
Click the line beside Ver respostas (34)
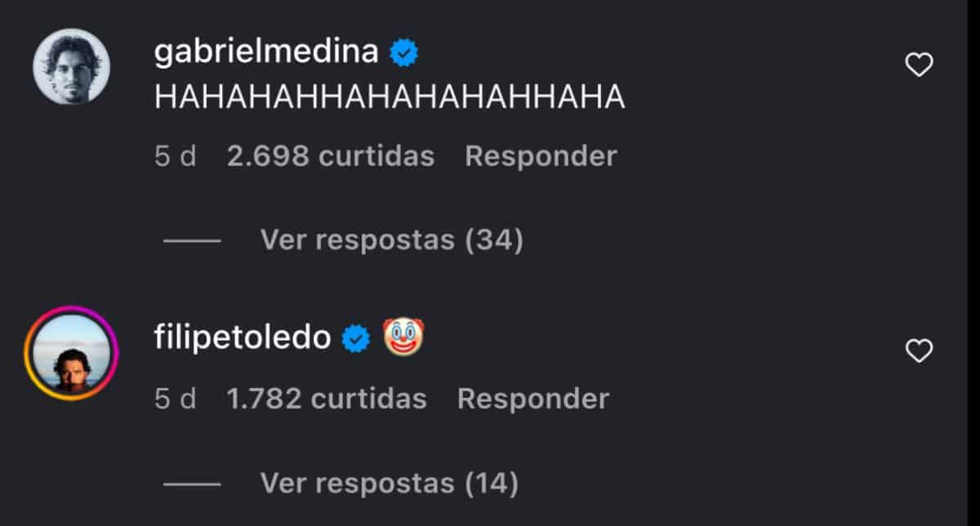coord(192,241)
